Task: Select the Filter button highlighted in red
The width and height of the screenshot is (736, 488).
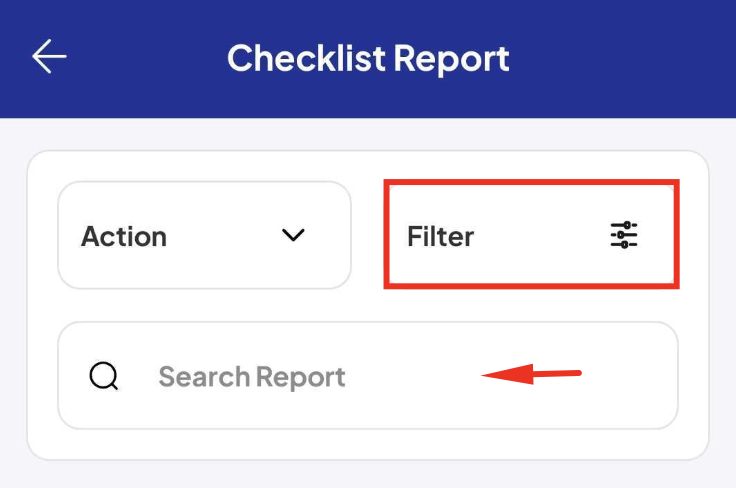Action: (531, 234)
